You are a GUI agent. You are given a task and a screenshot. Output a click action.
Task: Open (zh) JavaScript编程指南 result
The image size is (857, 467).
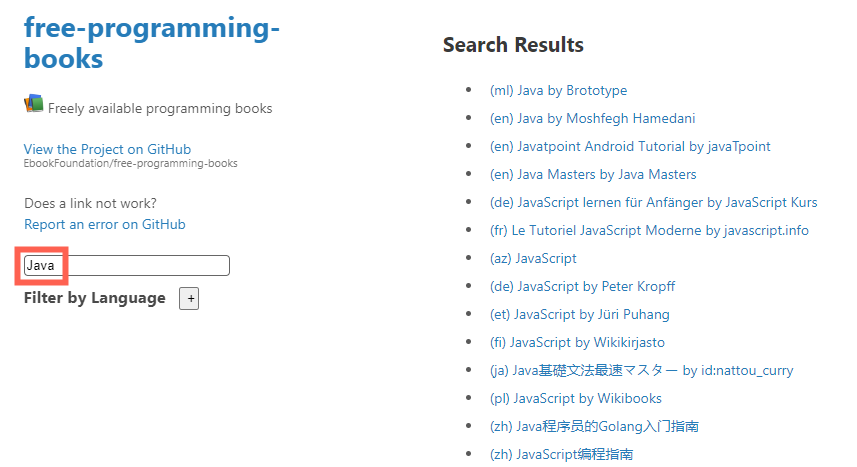[x=561, y=454]
